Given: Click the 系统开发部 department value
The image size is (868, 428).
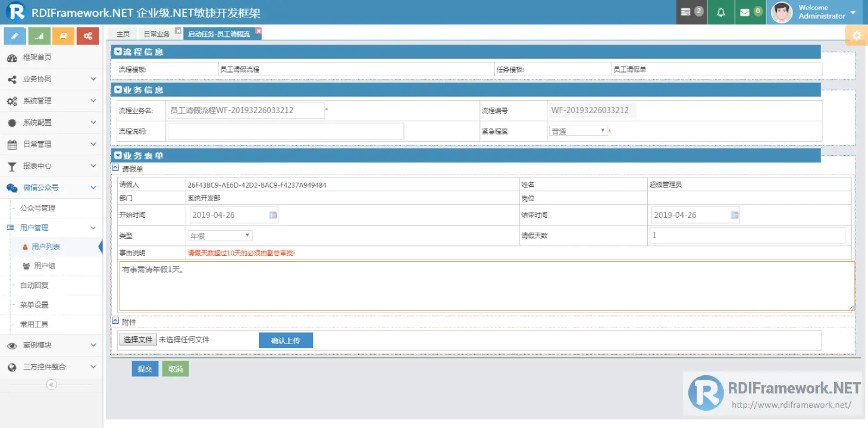Looking at the screenshot, I should (x=204, y=198).
